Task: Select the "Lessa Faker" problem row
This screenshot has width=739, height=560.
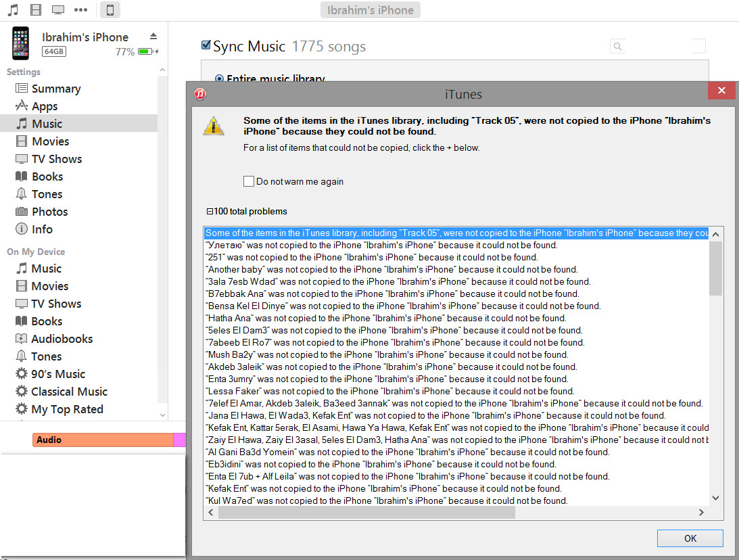Action: 456,391
